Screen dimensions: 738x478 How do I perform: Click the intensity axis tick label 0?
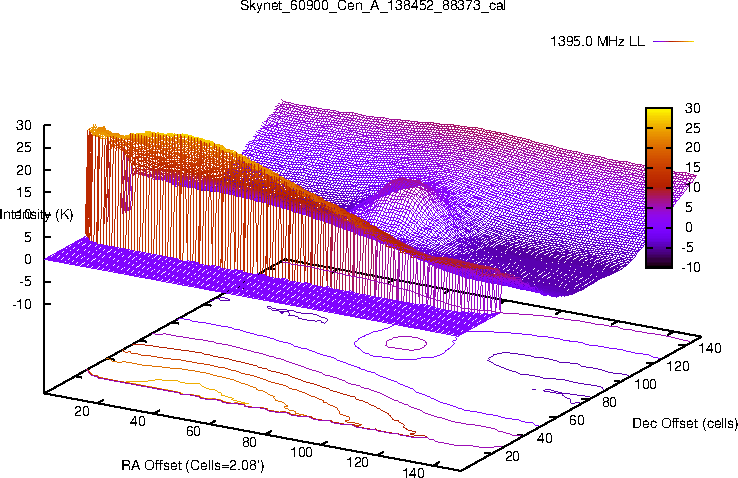click(28, 259)
